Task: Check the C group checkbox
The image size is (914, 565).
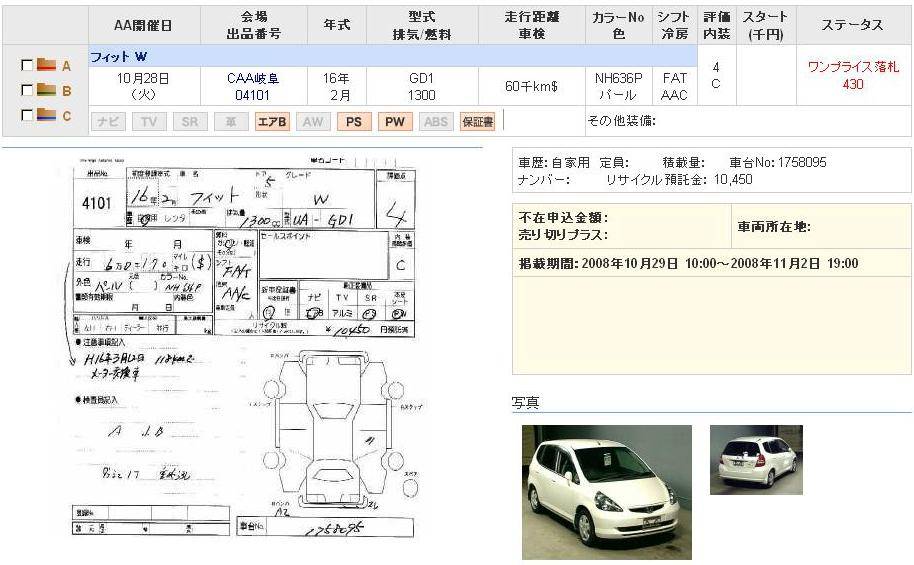Action: point(26,115)
